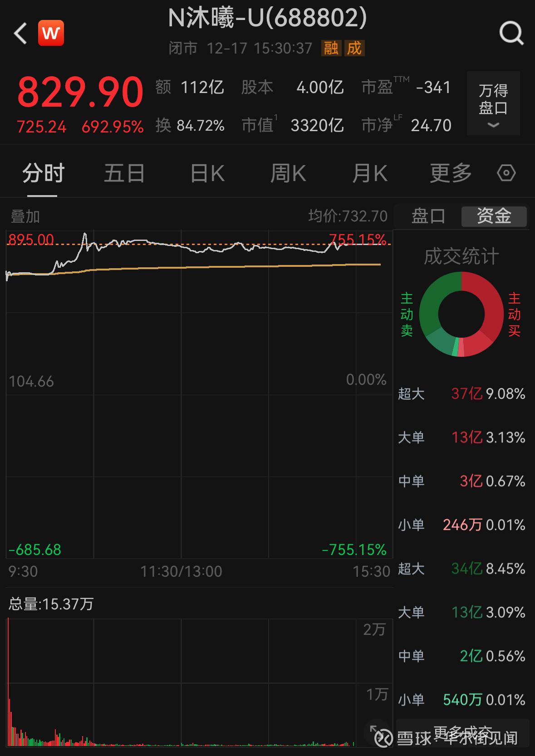Select the 五日 chart tab
The image size is (535, 756).
click(124, 173)
